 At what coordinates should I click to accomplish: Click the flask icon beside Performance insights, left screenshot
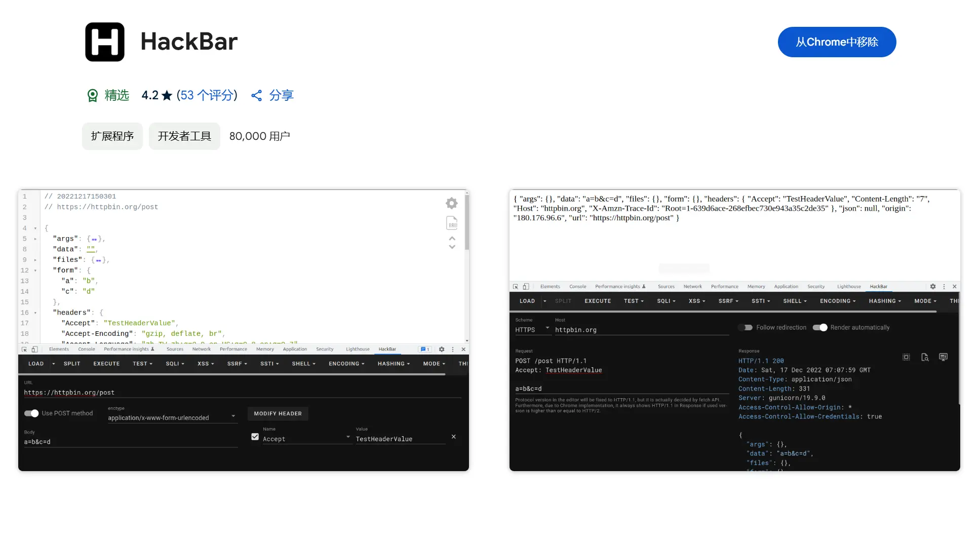click(152, 349)
